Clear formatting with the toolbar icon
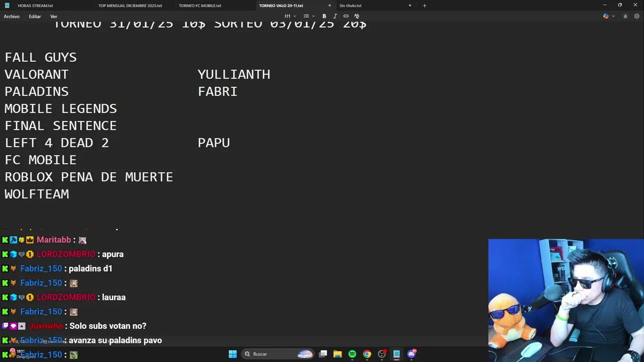The width and height of the screenshot is (644, 362). point(357,16)
